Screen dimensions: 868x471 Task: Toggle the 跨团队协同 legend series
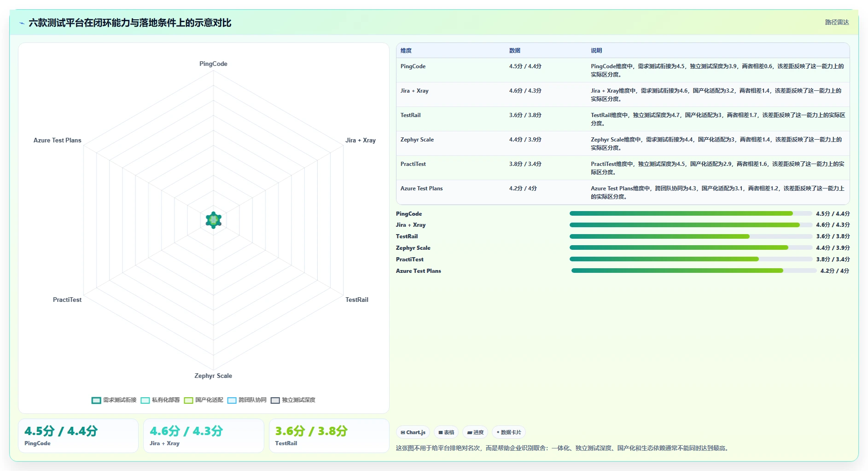[x=247, y=400]
